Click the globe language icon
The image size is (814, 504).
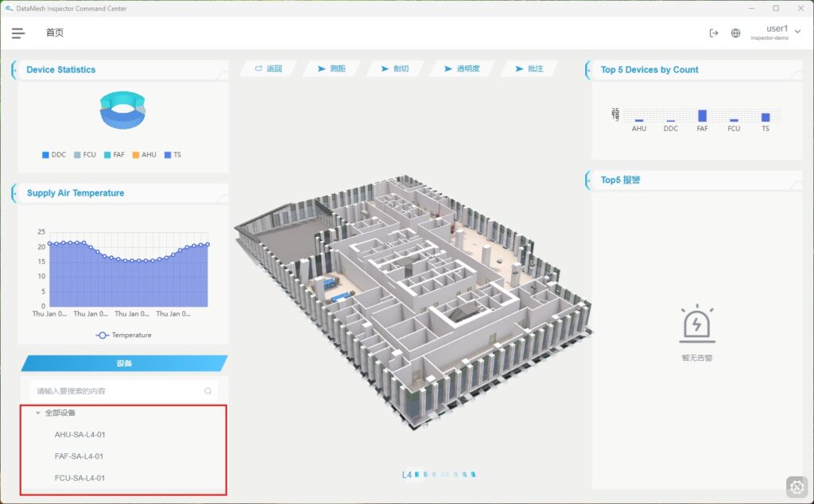(x=735, y=33)
